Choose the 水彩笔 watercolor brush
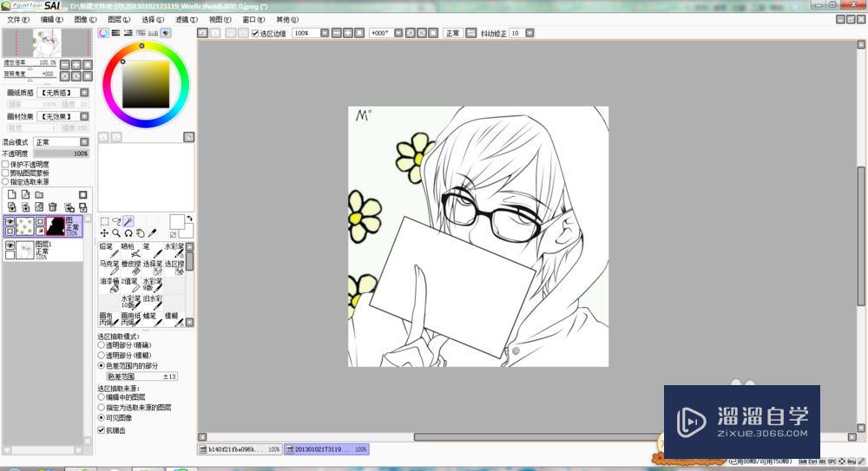The image size is (868, 471). (x=174, y=250)
